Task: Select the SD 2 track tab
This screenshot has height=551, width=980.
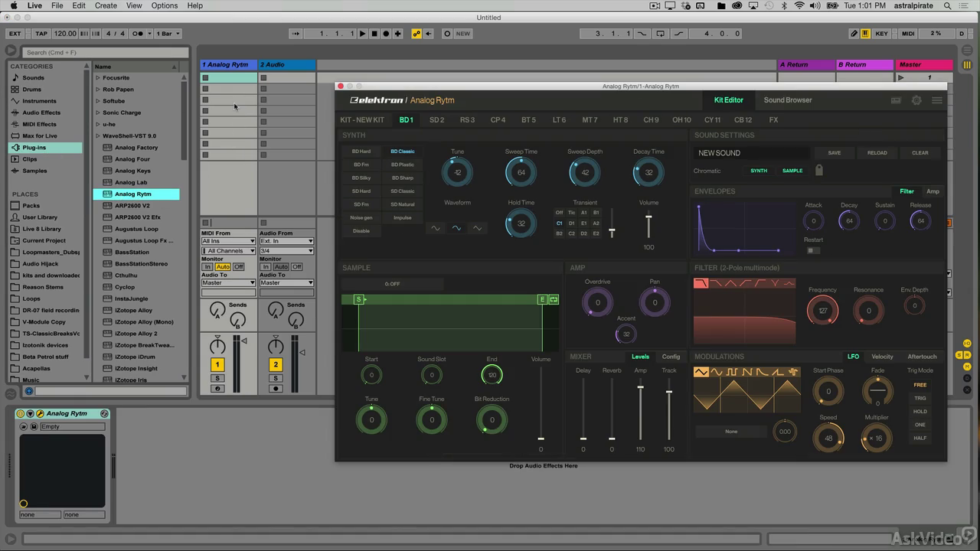Action: (436, 120)
